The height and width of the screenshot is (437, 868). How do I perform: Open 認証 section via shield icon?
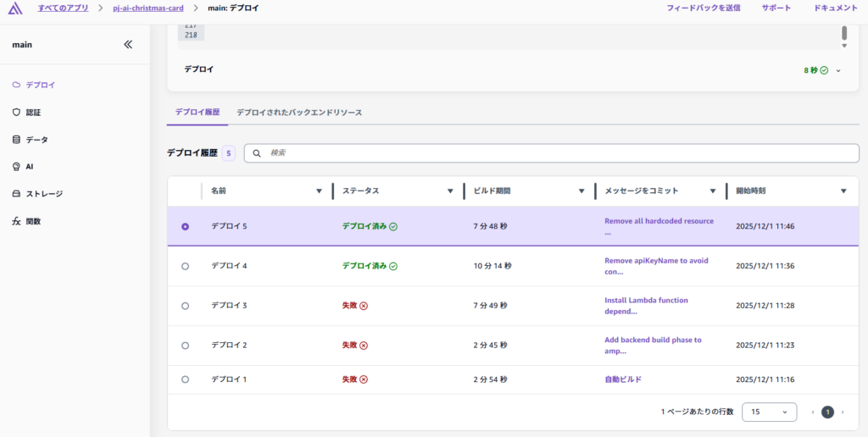coord(16,112)
